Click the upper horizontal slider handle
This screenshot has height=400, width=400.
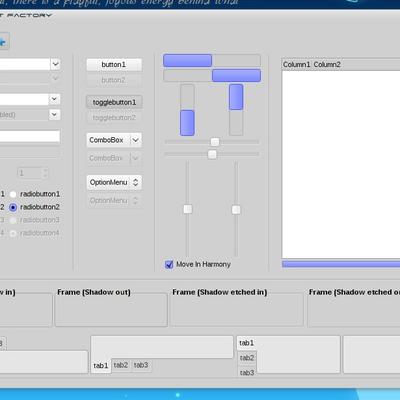point(215,142)
